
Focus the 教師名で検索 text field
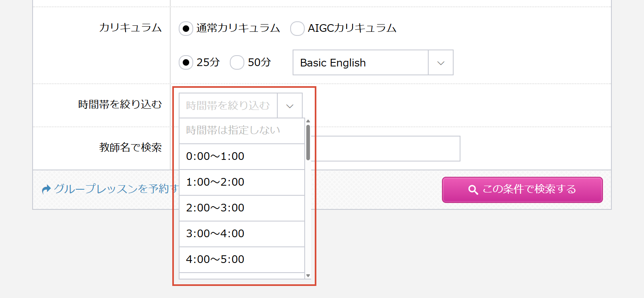point(386,149)
